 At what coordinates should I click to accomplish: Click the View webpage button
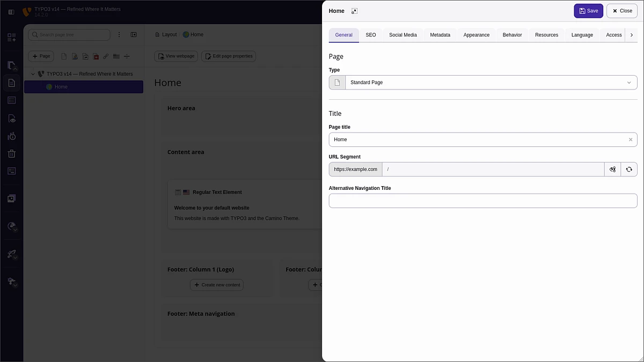coord(176,56)
